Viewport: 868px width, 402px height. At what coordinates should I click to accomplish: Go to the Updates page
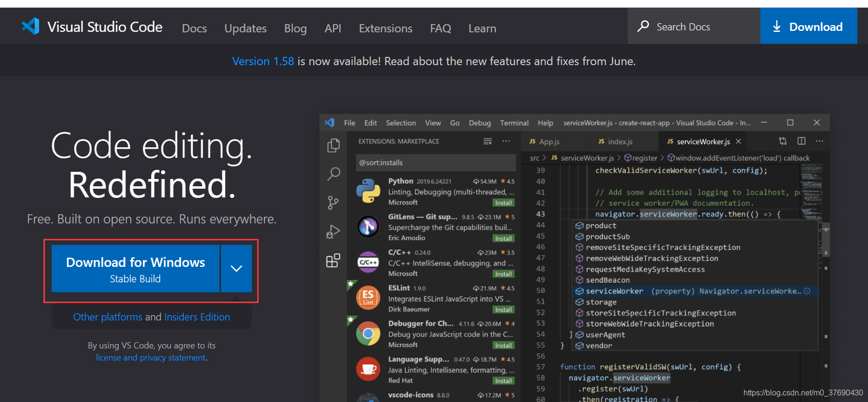click(x=246, y=28)
